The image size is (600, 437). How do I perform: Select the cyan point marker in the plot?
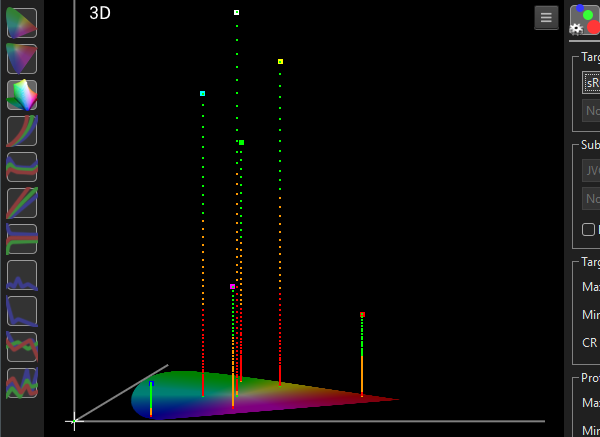pyautogui.click(x=203, y=94)
